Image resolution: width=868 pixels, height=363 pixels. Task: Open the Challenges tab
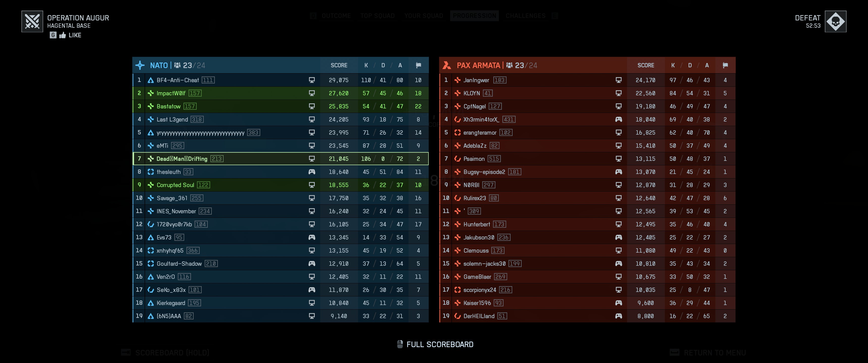[x=525, y=16]
